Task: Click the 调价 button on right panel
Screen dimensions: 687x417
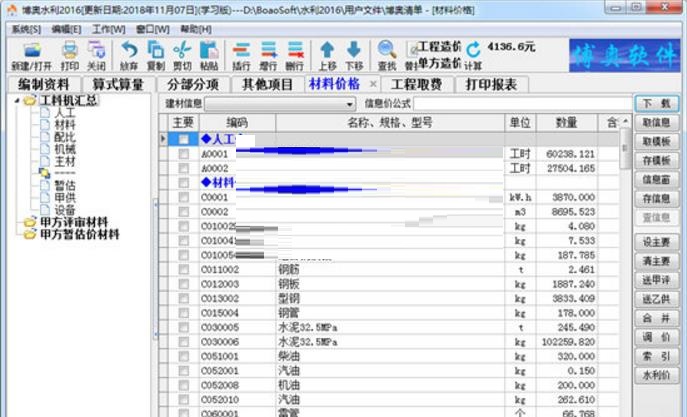Action: click(656, 338)
